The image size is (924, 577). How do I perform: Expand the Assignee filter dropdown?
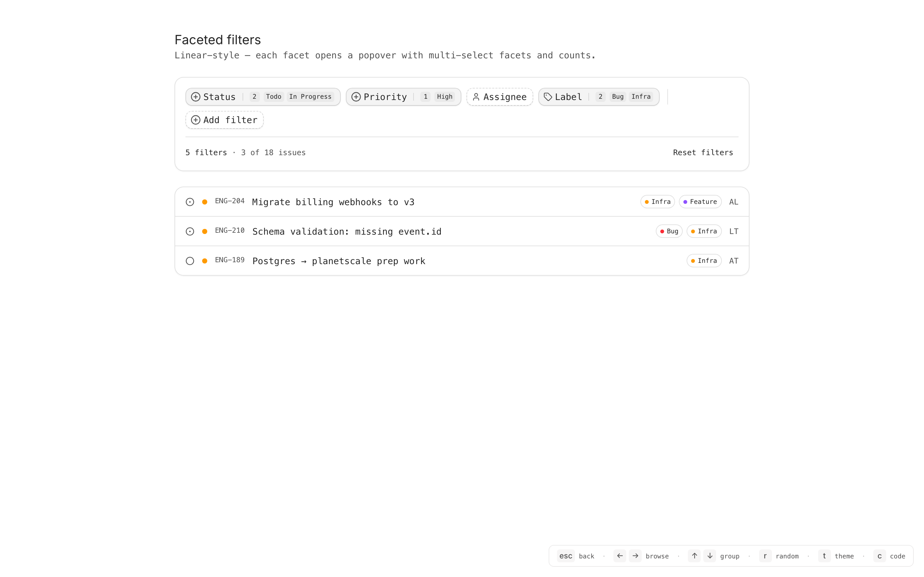coord(504,97)
